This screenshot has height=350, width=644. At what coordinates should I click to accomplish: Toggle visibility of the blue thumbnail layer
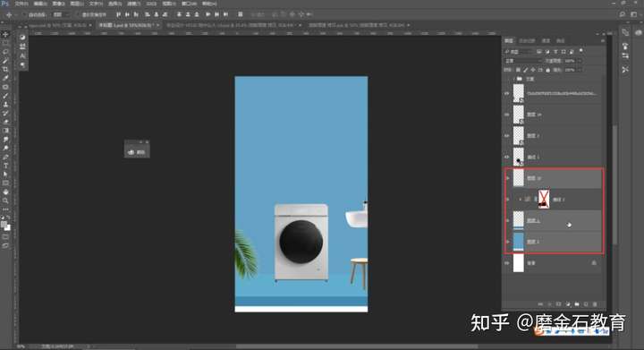507,242
